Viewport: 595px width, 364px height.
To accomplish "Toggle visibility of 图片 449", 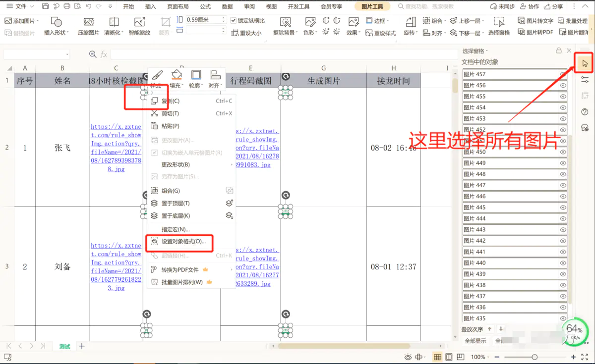I will pos(563,163).
